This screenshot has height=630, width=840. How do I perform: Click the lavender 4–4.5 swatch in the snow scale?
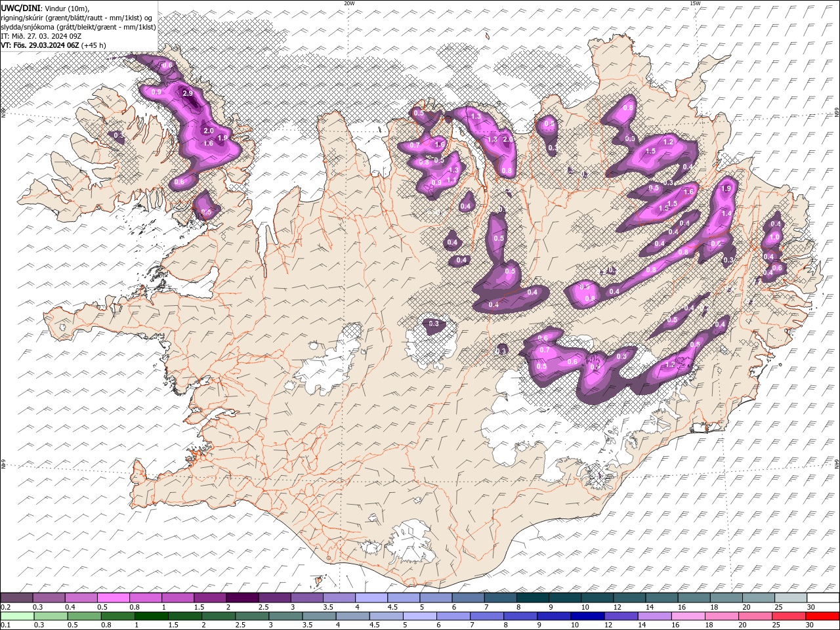coord(371,598)
